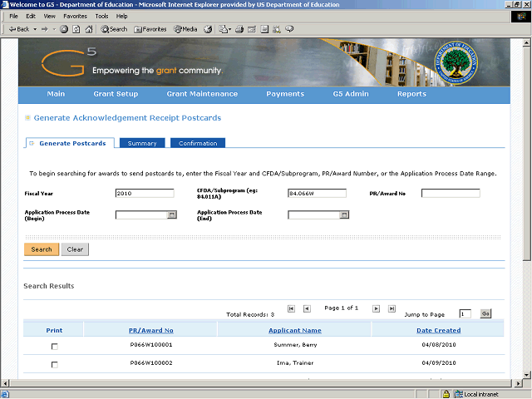Image resolution: width=532 pixels, height=399 pixels.
Task: Click the G5 logo in the banner
Action: click(x=69, y=62)
